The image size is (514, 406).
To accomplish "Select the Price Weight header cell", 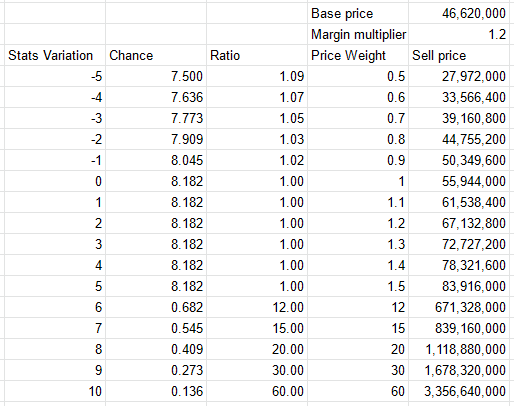I will point(358,55).
